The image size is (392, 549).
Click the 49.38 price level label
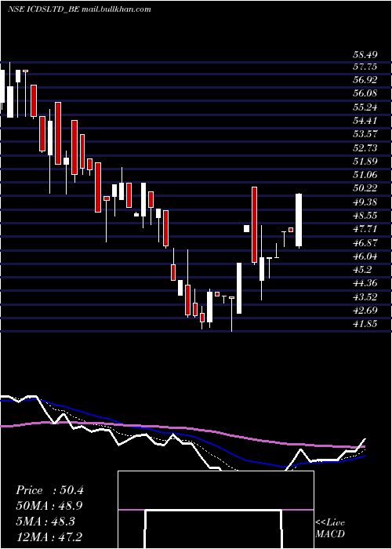(x=365, y=202)
